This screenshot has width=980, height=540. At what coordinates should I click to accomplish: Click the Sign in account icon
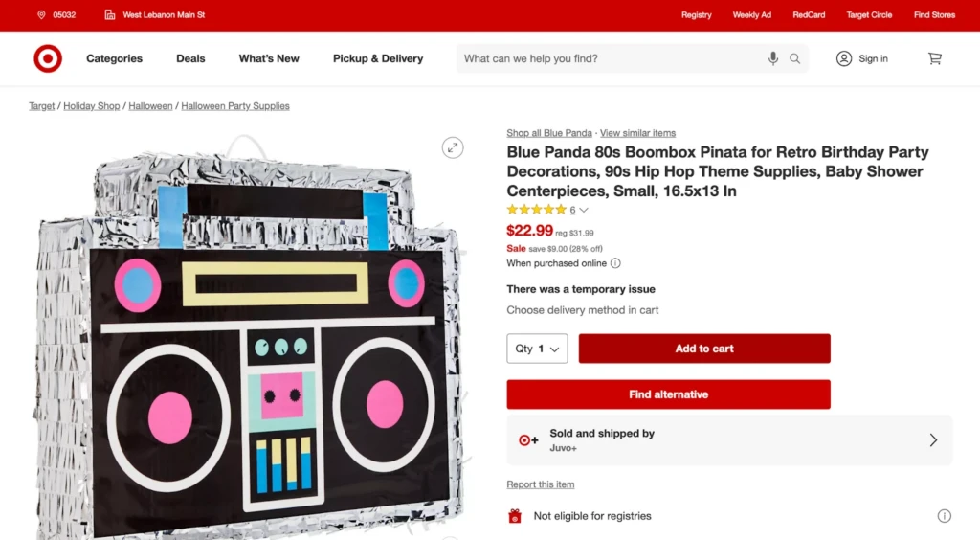pyautogui.click(x=844, y=58)
